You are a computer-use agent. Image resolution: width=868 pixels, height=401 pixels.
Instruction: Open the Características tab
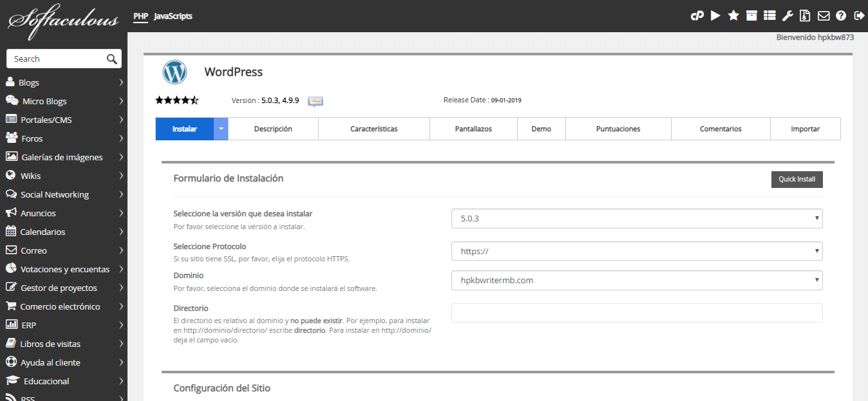point(374,129)
